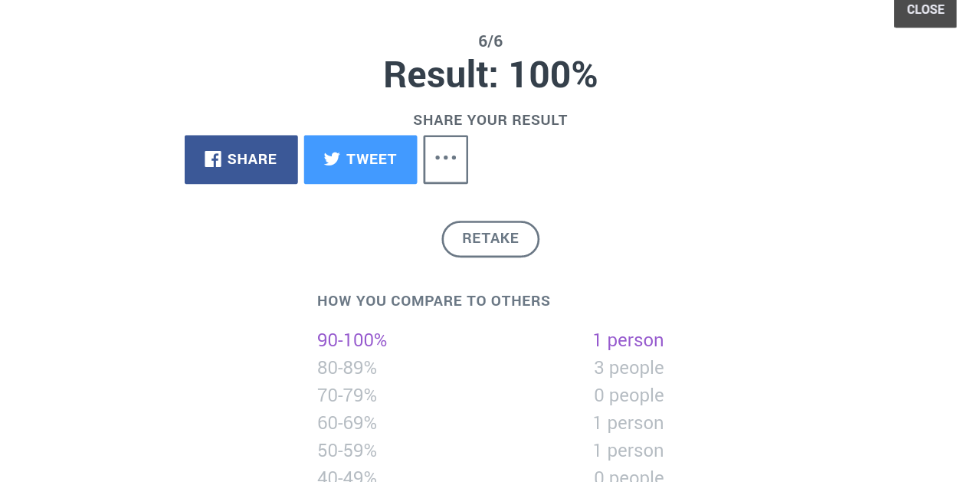Retake the quiz
The height and width of the screenshot is (482, 980).
coord(490,239)
